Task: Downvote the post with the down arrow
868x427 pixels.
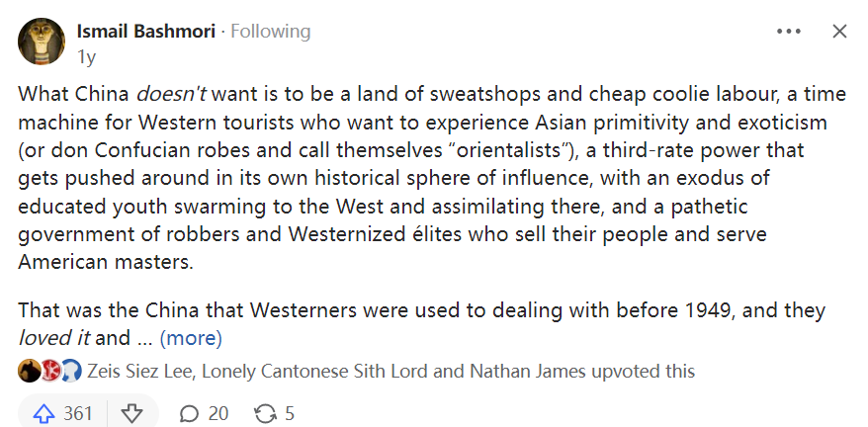Action: point(131,413)
